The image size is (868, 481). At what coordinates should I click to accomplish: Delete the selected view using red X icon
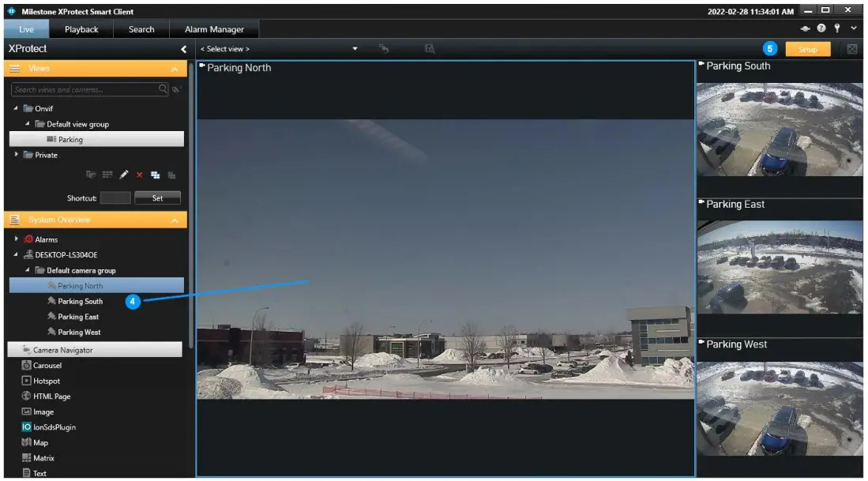[139, 175]
